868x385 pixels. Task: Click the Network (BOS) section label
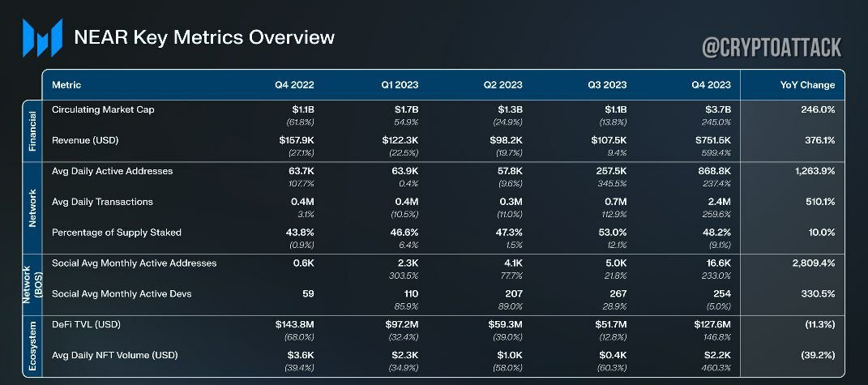pyautogui.click(x=32, y=284)
